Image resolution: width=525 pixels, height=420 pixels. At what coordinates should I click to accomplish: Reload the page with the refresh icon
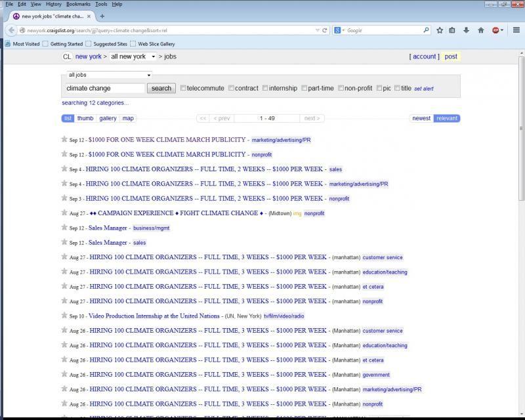coord(324,30)
